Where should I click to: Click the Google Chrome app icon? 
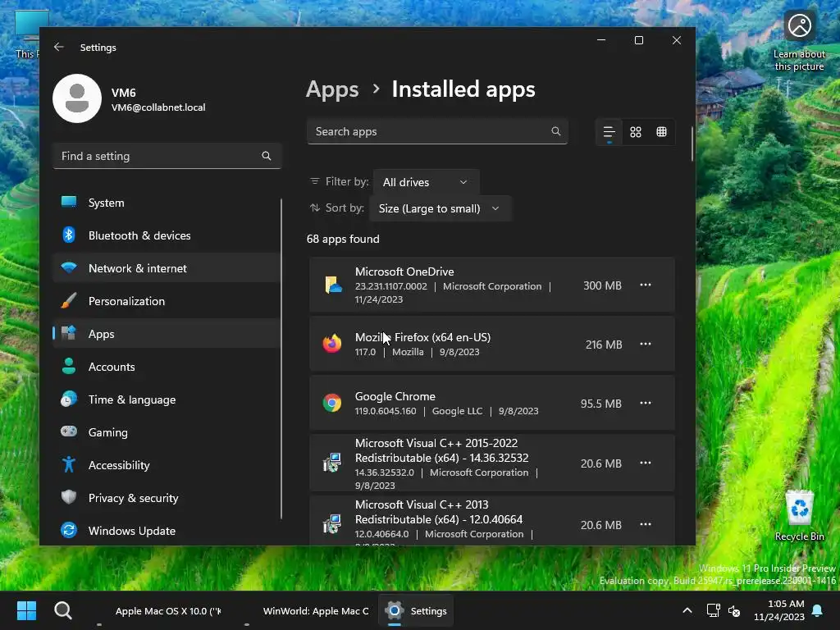point(332,403)
